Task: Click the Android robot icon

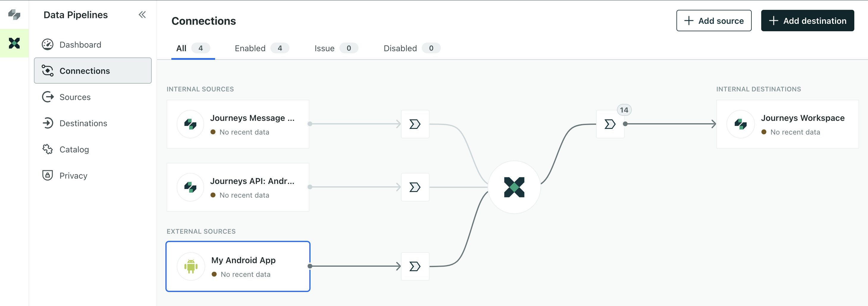Action: (191, 266)
